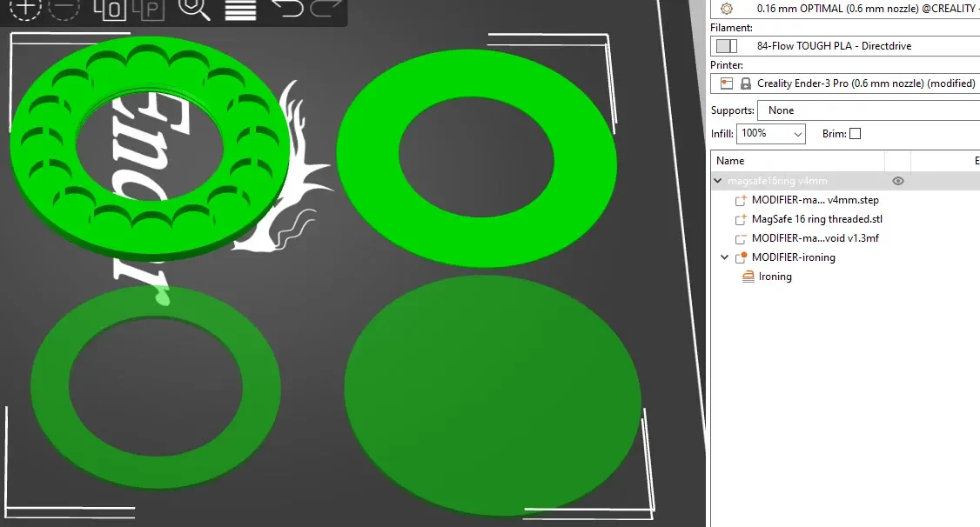Click the printer preset icon
The image size is (980, 527).
pyautogui.click(x=726, y=83)
